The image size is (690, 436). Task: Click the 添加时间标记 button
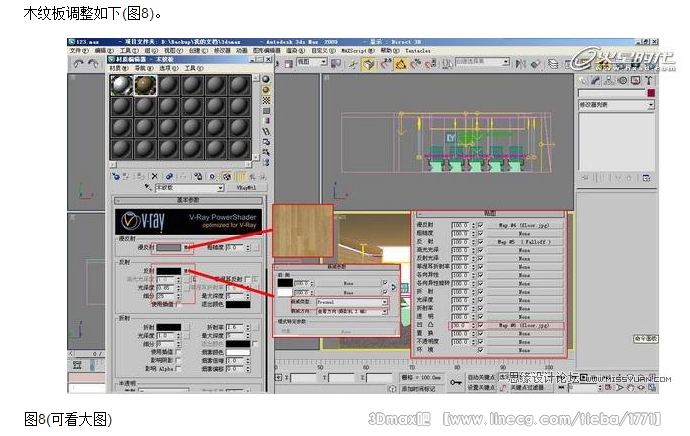click(418, 389)
